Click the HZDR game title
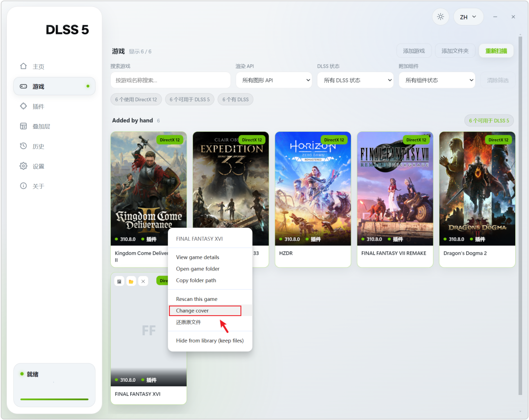The image size is (529, 420). [286, 253]
